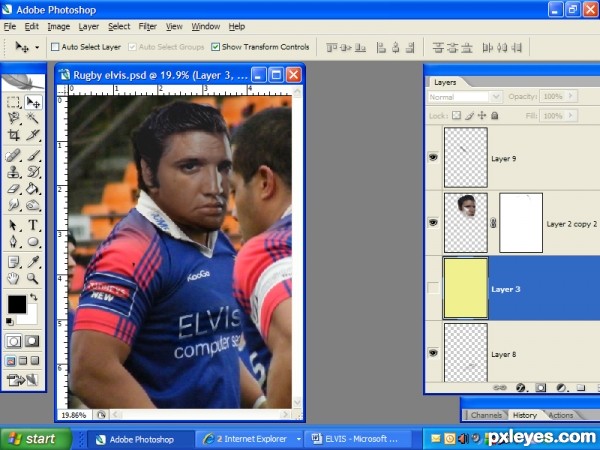Open tool preset picker arrow

(37, 47)
